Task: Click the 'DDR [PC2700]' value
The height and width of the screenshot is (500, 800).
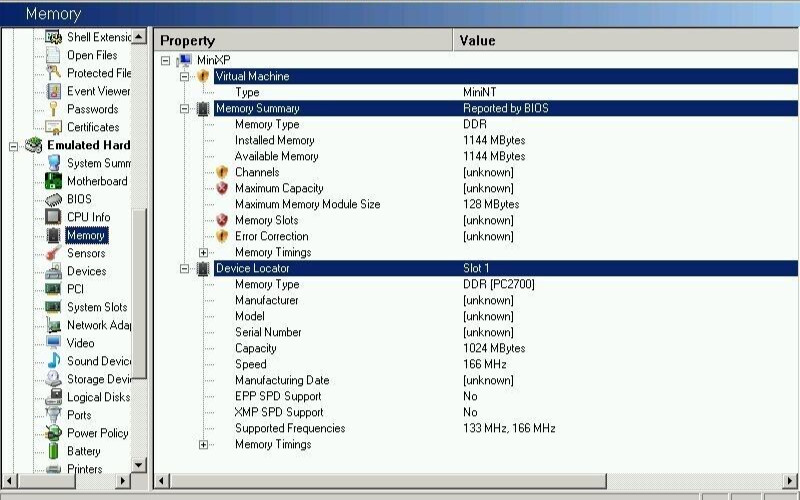Action: tap(498, 284)
